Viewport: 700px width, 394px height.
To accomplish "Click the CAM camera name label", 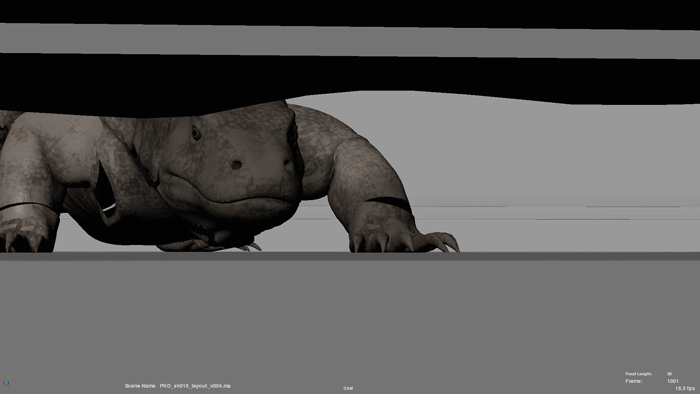I will pyautogui.click(x=348, y=388).
